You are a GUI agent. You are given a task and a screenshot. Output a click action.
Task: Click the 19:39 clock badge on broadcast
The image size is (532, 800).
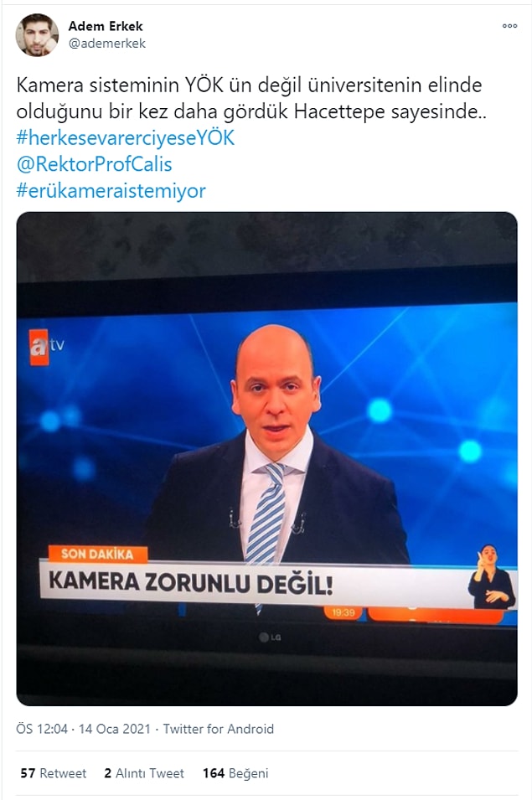(343, 612)
